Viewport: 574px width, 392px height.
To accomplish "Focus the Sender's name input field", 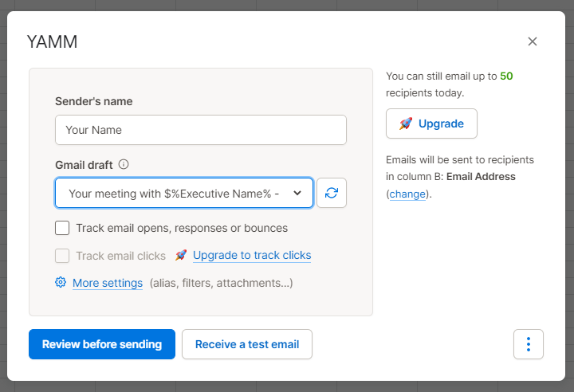I will pyautogui.click(x=201, y=130).
